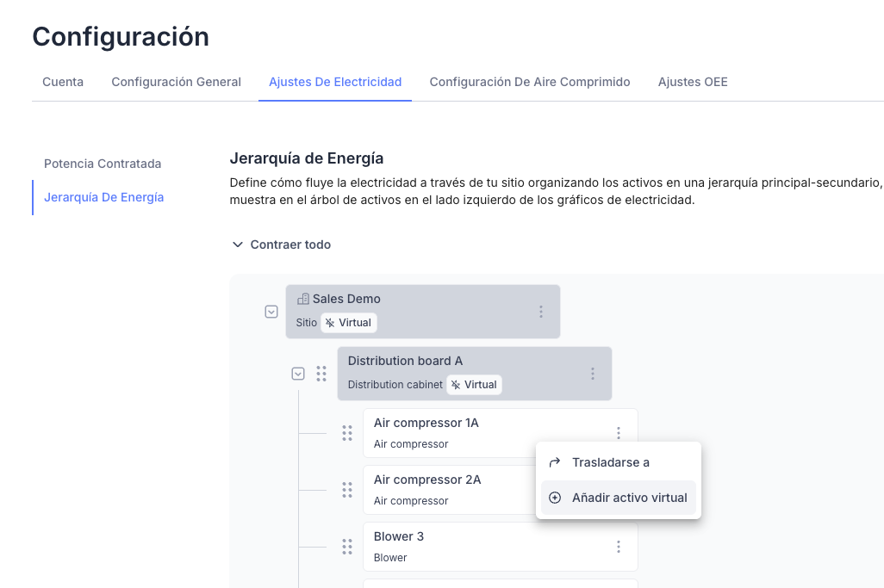Collapse the Distribution board A node
Viewport: 884px width, 588px height.
tap(298, 374)
